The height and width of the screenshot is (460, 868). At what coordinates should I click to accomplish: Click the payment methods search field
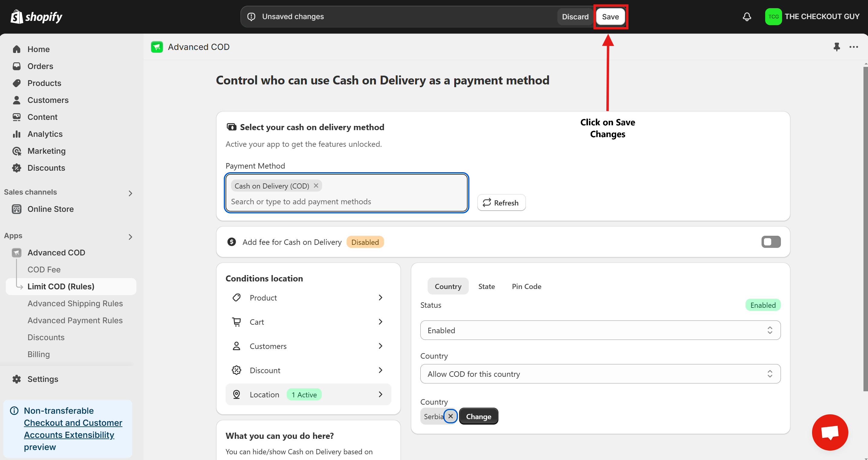point(346,202)
